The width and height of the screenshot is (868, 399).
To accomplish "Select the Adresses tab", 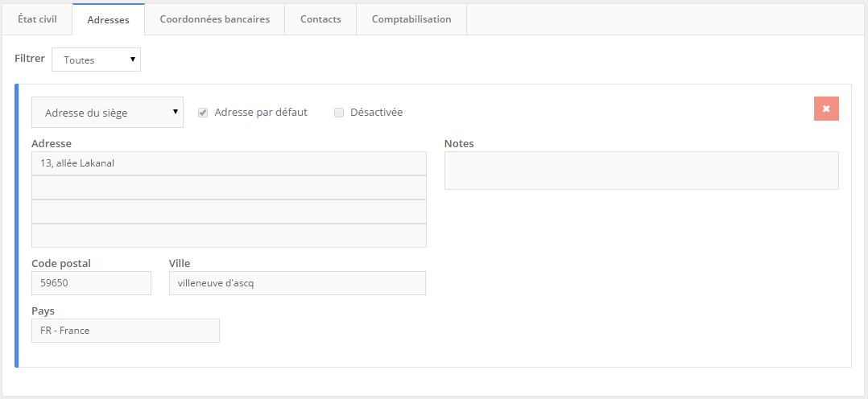I will 108,19.
